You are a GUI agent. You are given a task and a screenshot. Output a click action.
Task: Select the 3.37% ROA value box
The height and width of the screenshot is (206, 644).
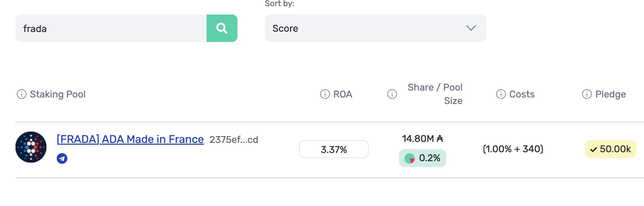coord(334,149)
